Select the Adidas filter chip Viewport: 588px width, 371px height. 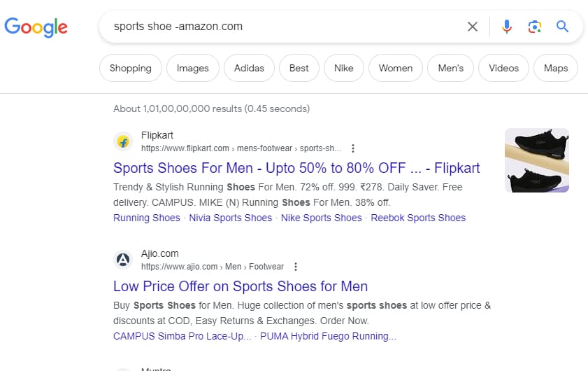249,68
